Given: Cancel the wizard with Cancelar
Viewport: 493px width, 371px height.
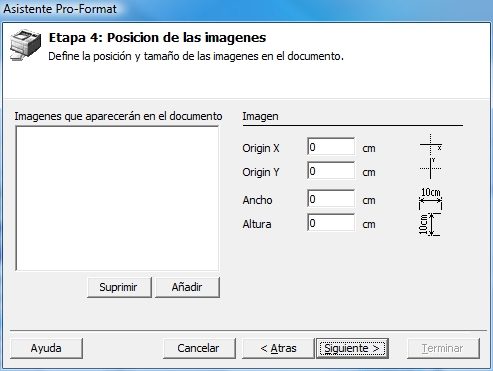Looking at the screenshot, I should coord(199,348).
